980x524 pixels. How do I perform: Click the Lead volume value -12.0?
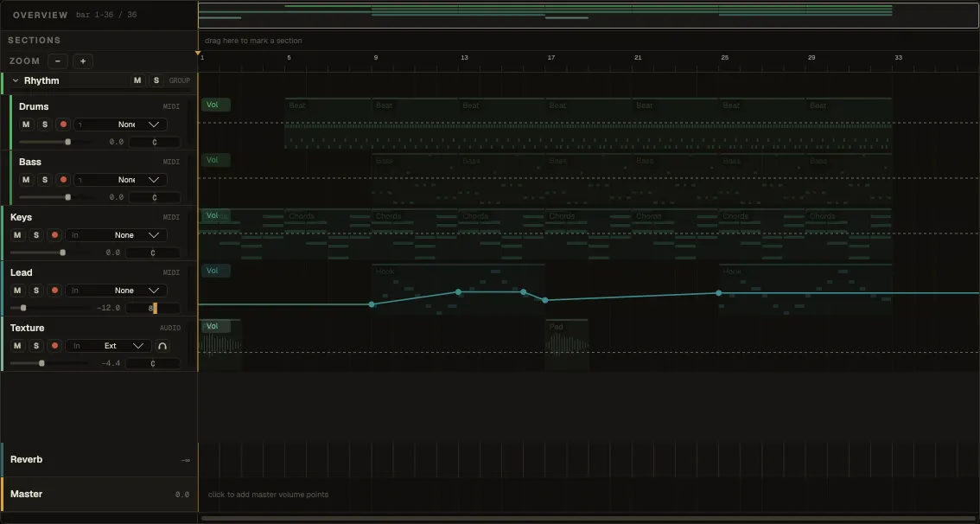pos(108,308)
